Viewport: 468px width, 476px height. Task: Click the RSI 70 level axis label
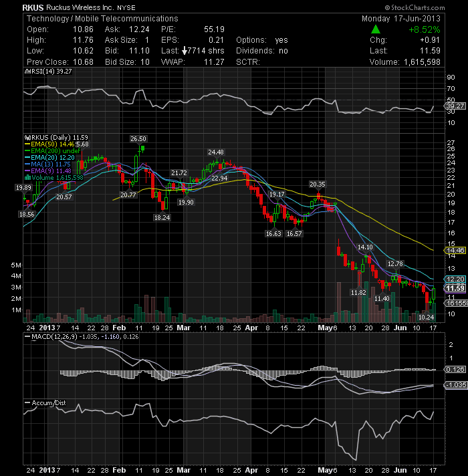click(451, 89)
